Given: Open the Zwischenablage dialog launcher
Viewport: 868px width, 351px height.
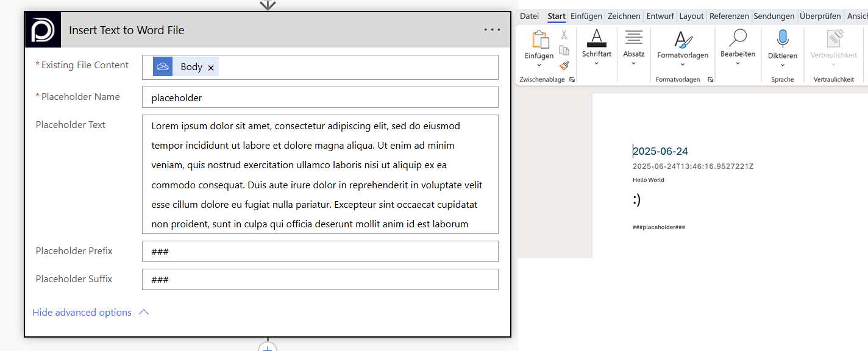Looking at the screenshot, I should (x=572, y=80).
